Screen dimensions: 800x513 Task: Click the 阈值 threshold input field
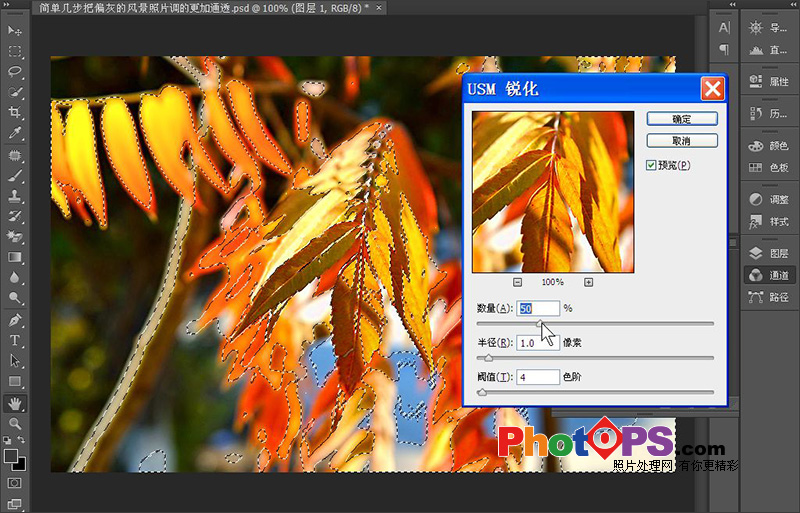tap(538, 377)
